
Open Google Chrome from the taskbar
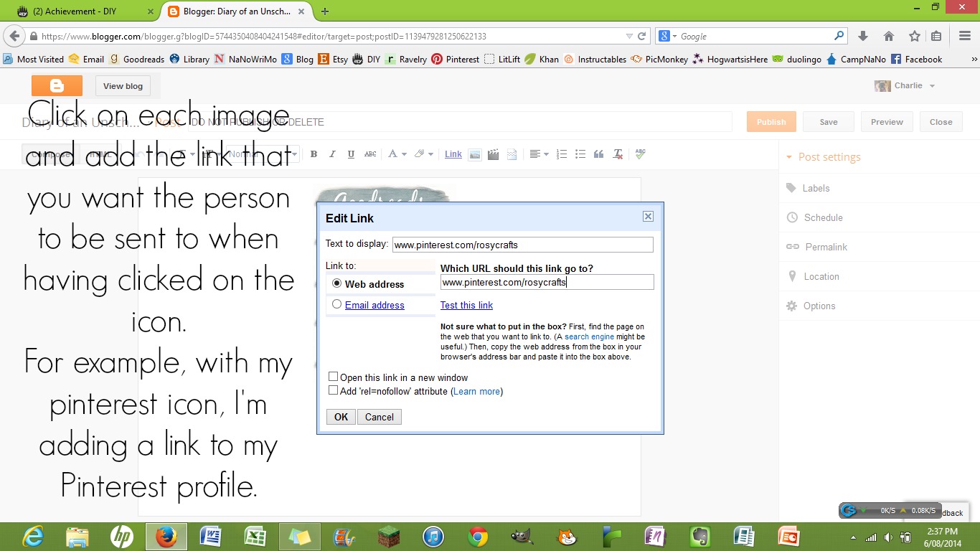[478, 537]
